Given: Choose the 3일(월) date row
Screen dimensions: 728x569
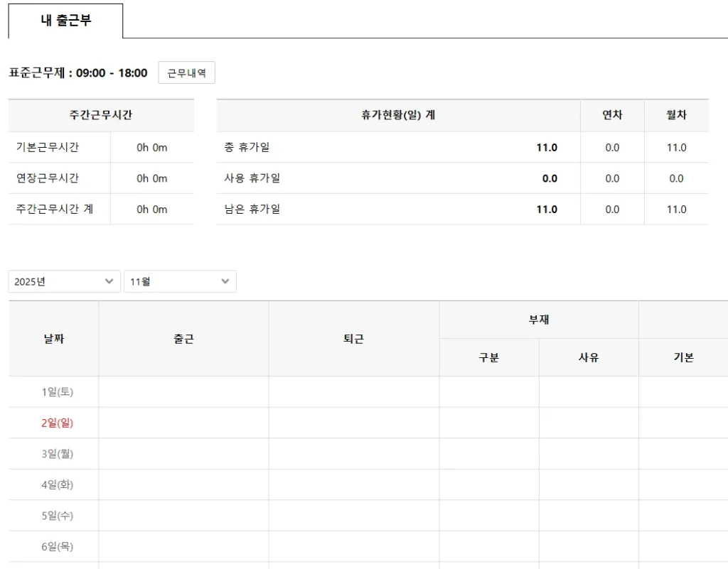Looking at the screenshot, I should (57, 453).
